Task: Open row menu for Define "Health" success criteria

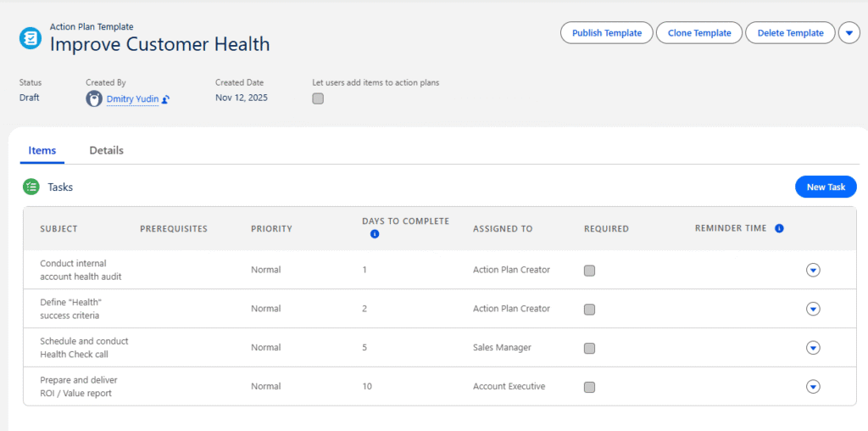Action: pyautogui.click(x=813, y=309)
